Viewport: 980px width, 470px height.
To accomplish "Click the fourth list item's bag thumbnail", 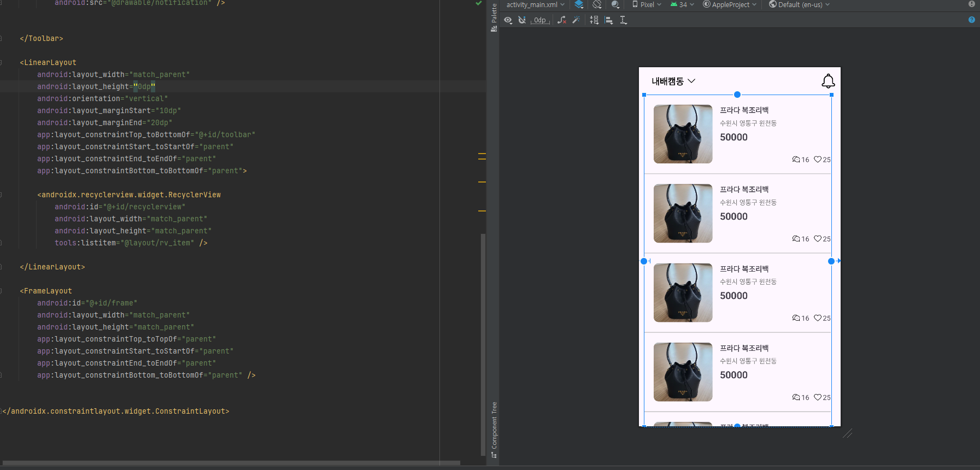I will pos(683,372).
